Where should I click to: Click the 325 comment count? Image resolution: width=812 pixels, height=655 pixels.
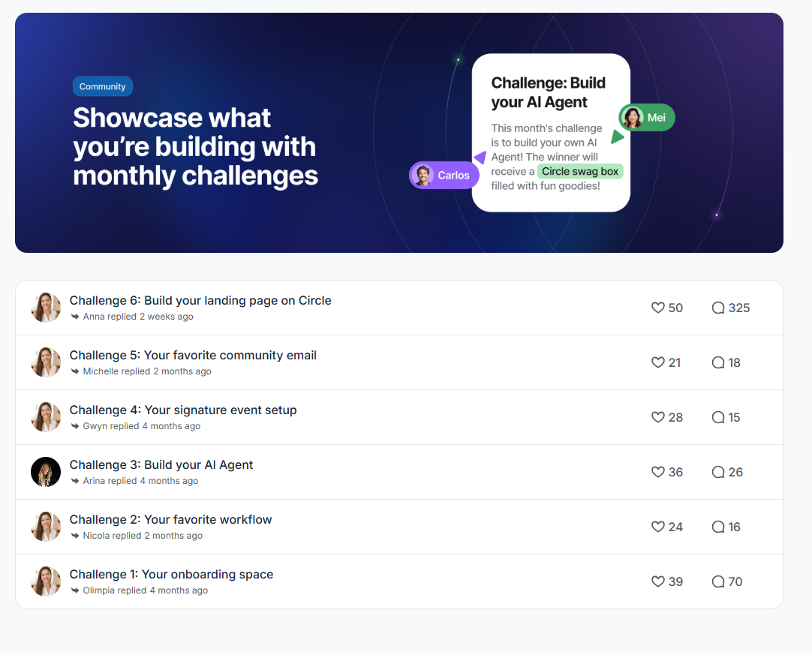click(x=739, y=308)
